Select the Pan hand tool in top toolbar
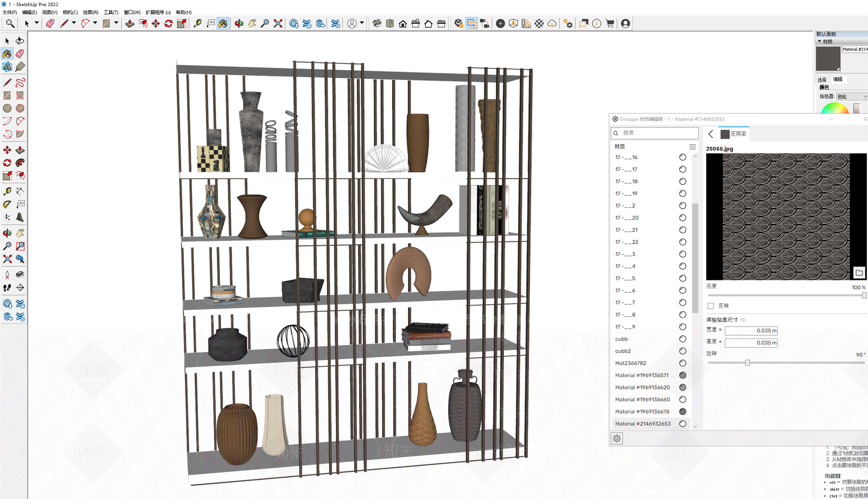The width and height of the screenshot is (868, 499). tap(252, 23)
